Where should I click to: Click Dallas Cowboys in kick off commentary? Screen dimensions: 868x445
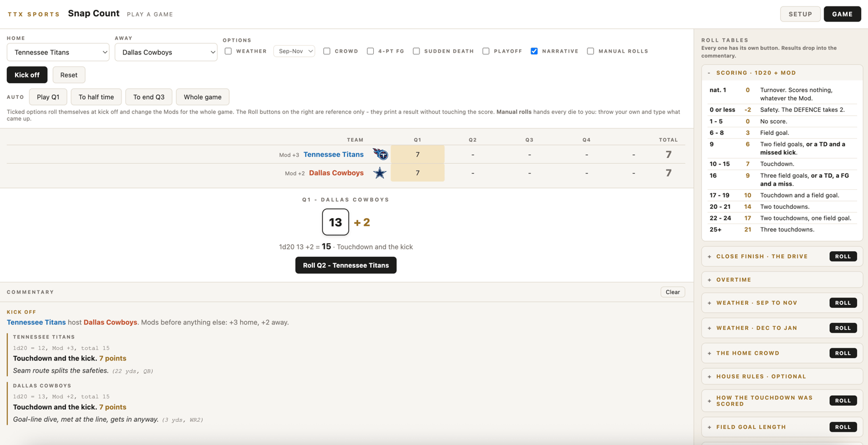[111, 322]
